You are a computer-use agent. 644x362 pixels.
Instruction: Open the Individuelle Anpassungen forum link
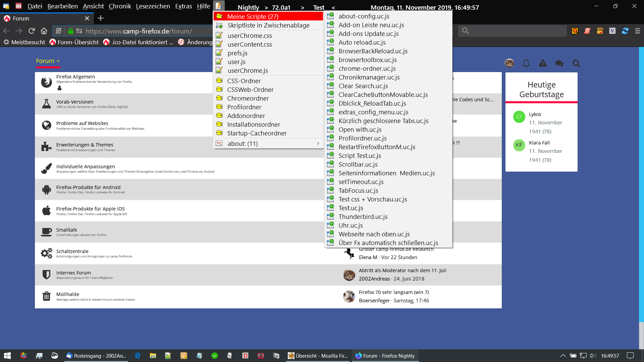pyautogui.click(x=85, y=166)
